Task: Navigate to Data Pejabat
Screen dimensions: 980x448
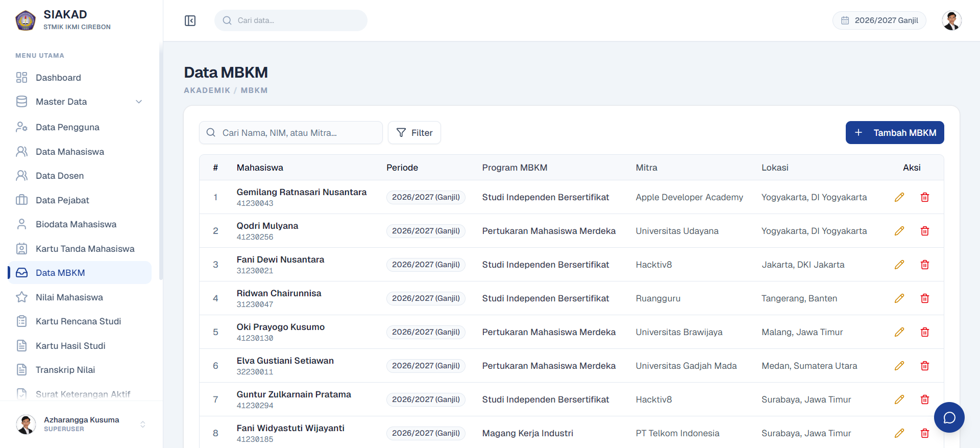Action: point(80,200)
